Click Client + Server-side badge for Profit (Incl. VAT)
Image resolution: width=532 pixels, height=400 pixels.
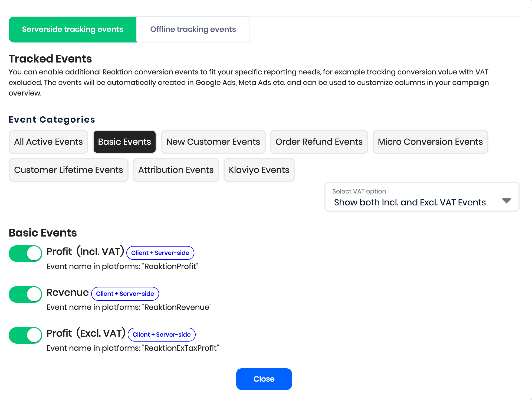pos(160,253)
